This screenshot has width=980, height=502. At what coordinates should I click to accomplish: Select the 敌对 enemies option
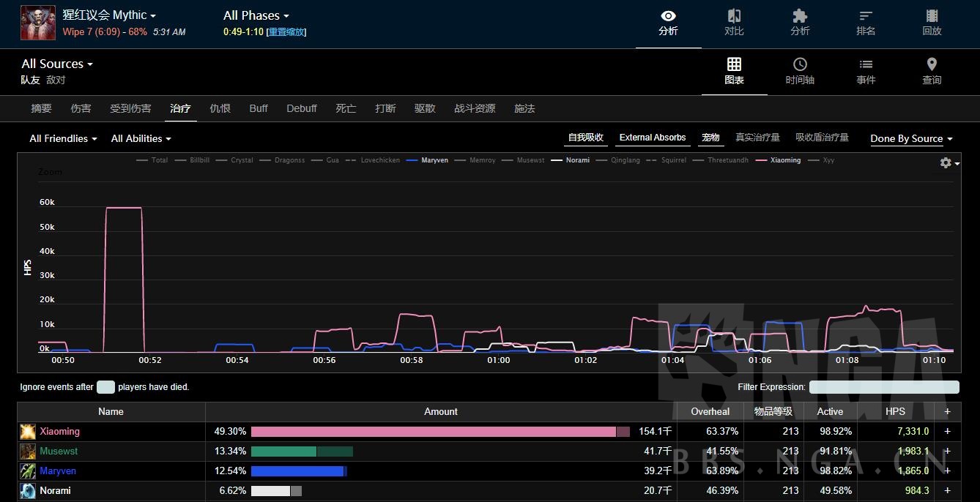pyautogui.click(x=56, y=80)
